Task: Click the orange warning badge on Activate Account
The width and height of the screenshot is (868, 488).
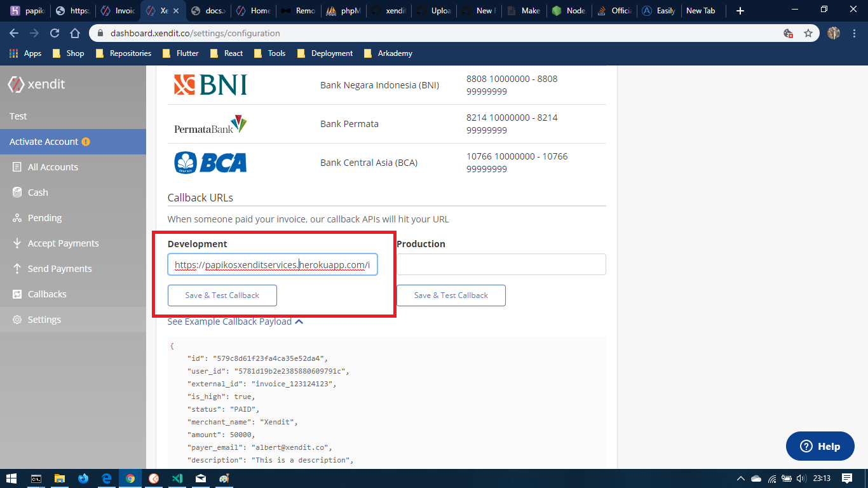Action: 86,142
